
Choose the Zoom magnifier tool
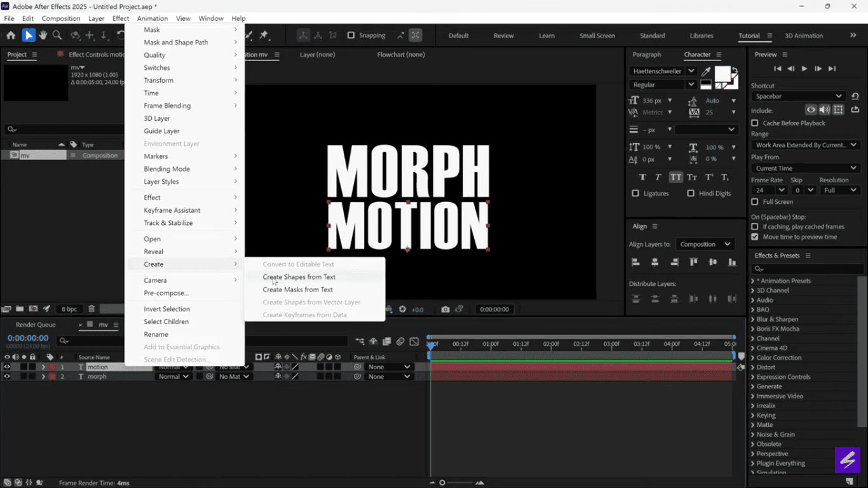[x=57, y=36]
